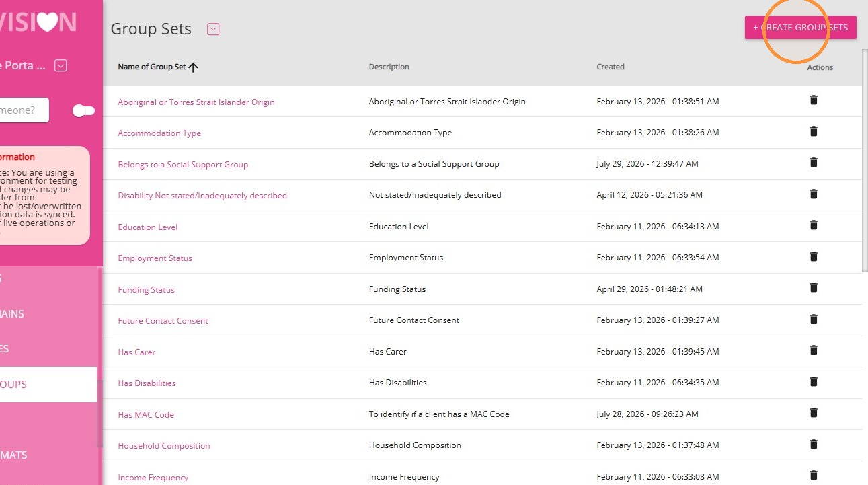
Task: Click the date July 29, 2026 - 12:39:47 AM
Action: point(647,164)
